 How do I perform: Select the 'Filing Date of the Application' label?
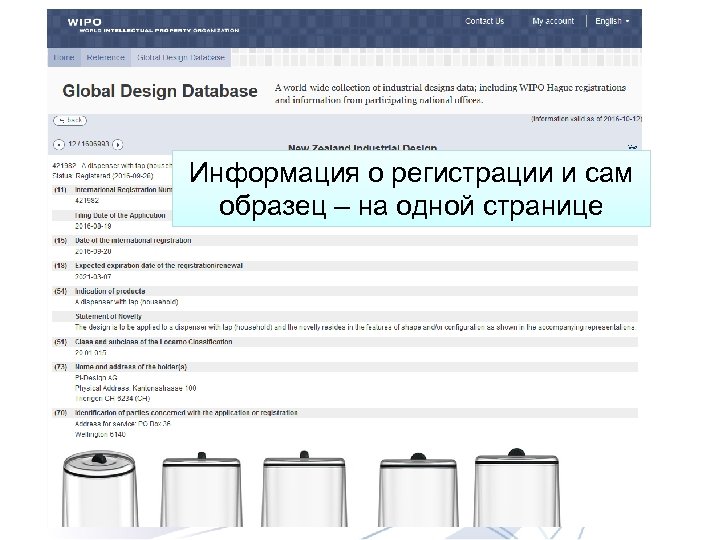120,215
